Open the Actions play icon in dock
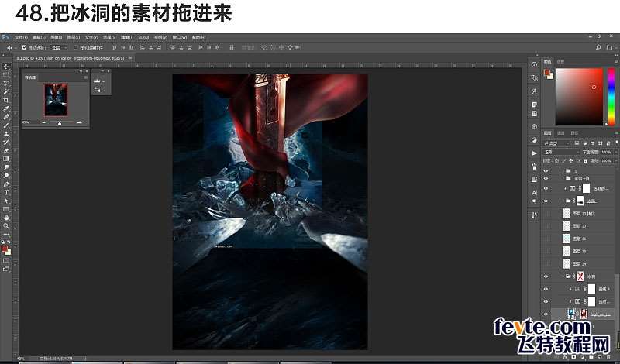Image resolution: width=620 pixels, height=364 pixels. coord(534,153)
